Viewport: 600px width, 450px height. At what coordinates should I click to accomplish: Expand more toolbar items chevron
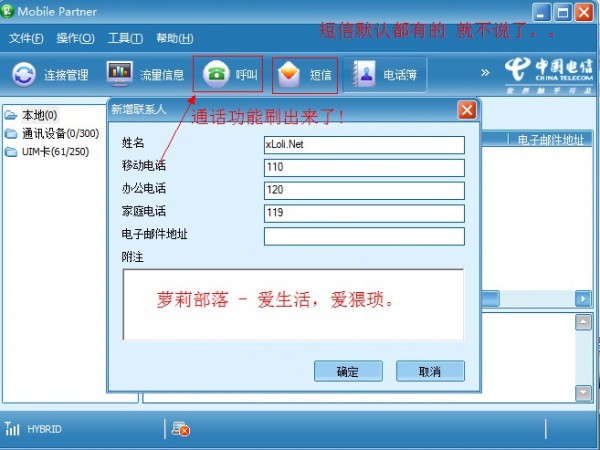click(x=485, y=73)
